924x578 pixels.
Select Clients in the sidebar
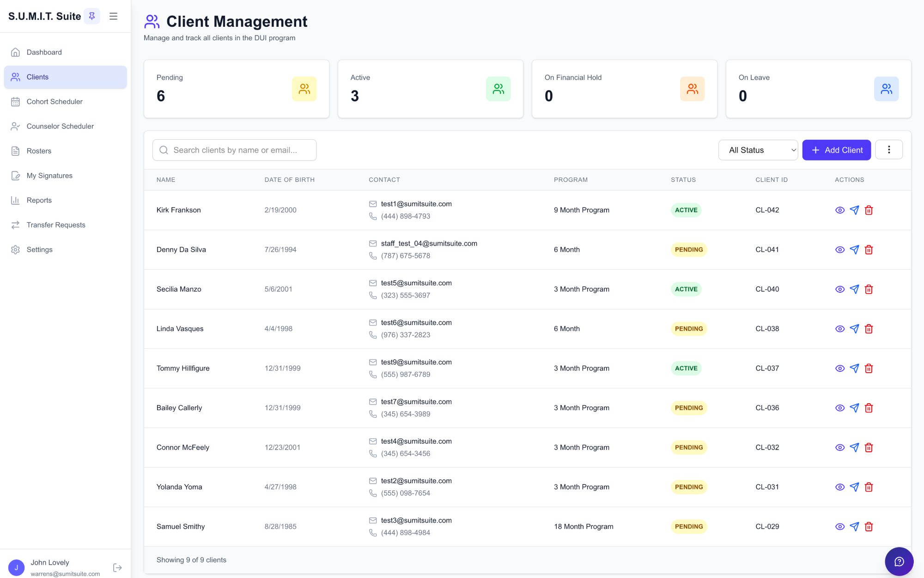pyautogui.click(x=65, y=77)
